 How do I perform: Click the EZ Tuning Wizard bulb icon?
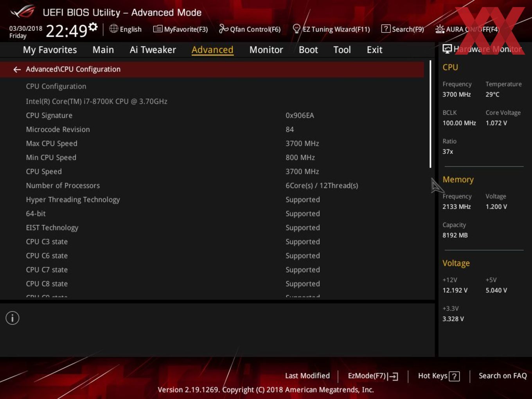click(297, 29)
